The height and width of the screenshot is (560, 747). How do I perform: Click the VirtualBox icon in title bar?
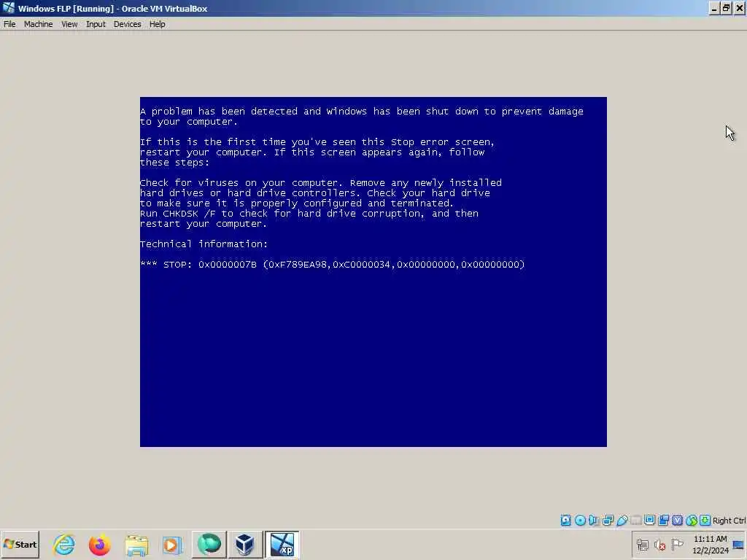coord(9,8)
